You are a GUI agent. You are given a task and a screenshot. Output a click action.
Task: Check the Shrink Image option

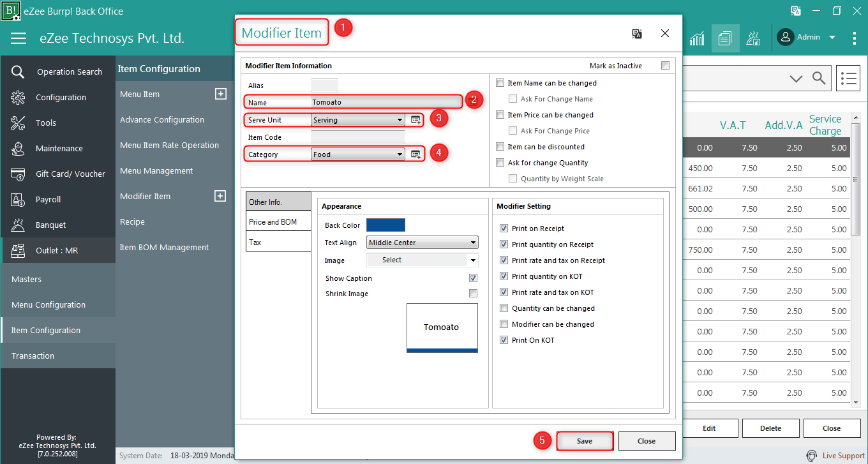(473, 294)
